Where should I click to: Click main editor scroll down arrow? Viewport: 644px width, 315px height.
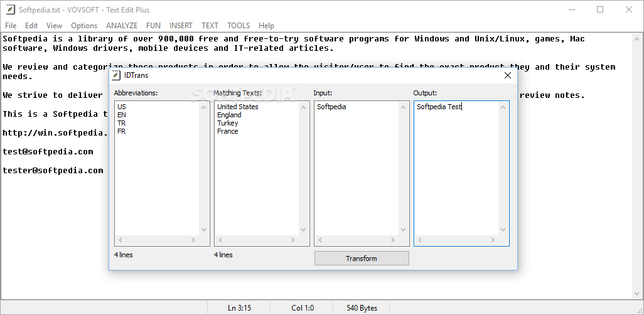(637, 293)
